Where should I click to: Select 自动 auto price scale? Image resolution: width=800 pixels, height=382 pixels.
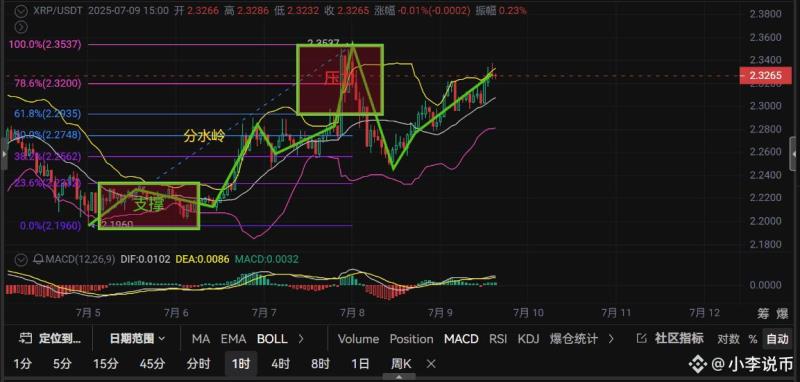(x=778, y=339)
